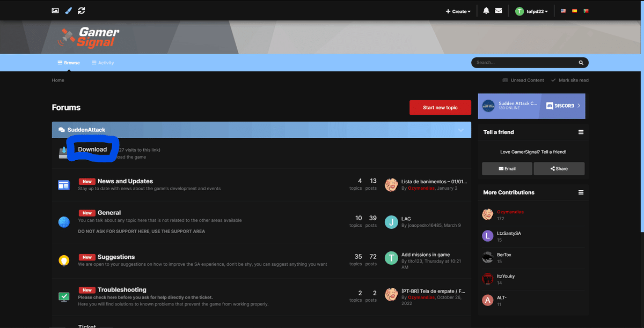Click the download drive icon

coord(64,153)
